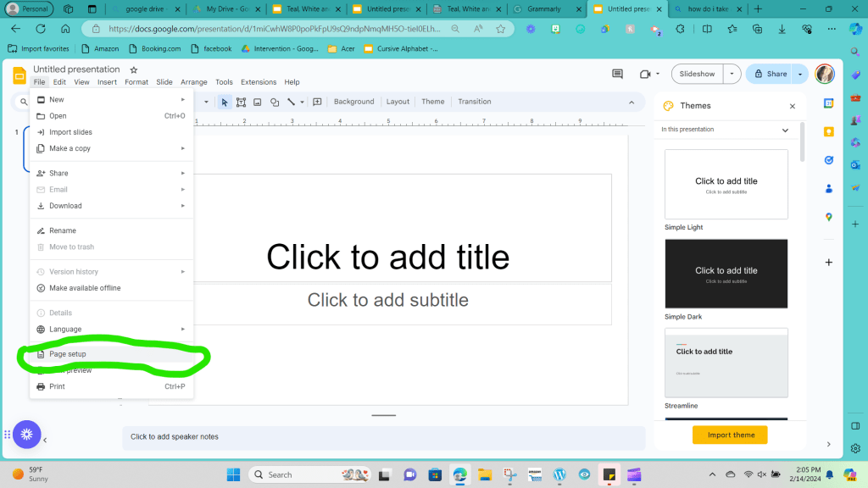Select the text box tool in toolbar
This screenshot has width=868, height=488.
[242, 102]
